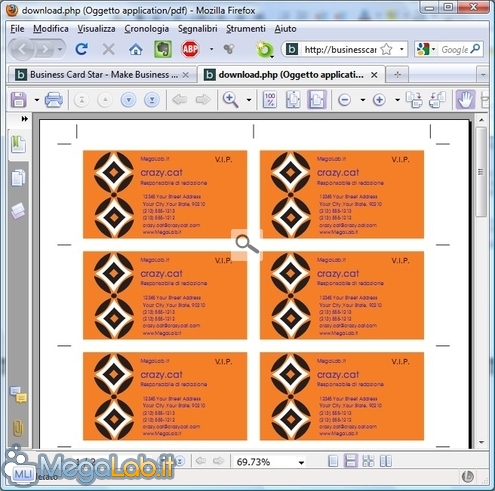495x491 pixels.
Task: Reload page with blue refresh arrow
Action: 81,49
